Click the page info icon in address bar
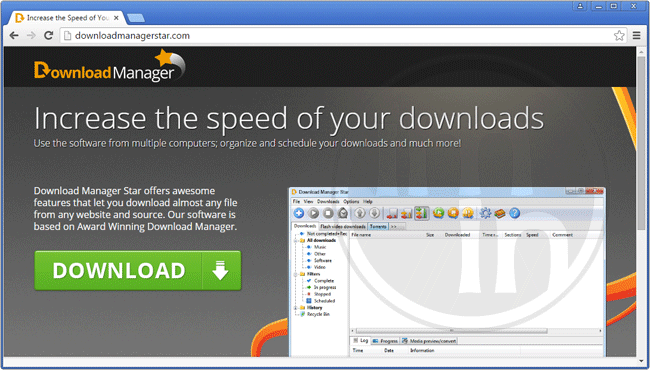The width and height of the screenshot is (650, 370). [68, 36]
